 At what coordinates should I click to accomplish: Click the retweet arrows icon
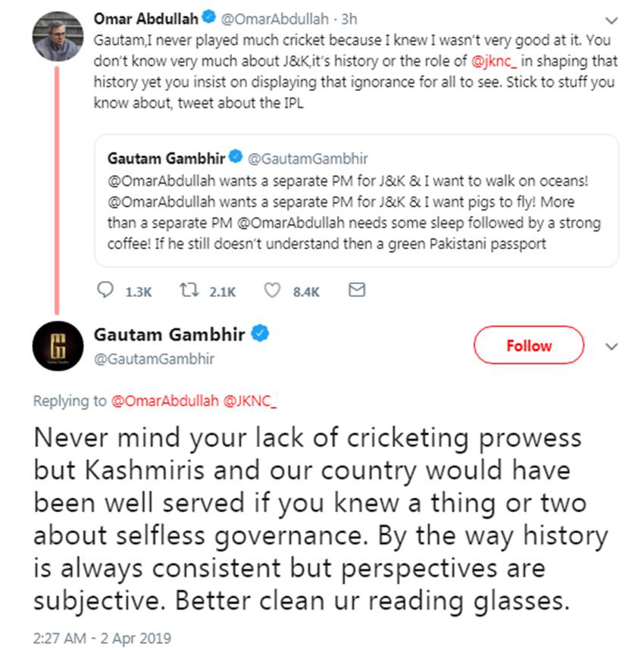pyautogui.click(x=189, y=290)
